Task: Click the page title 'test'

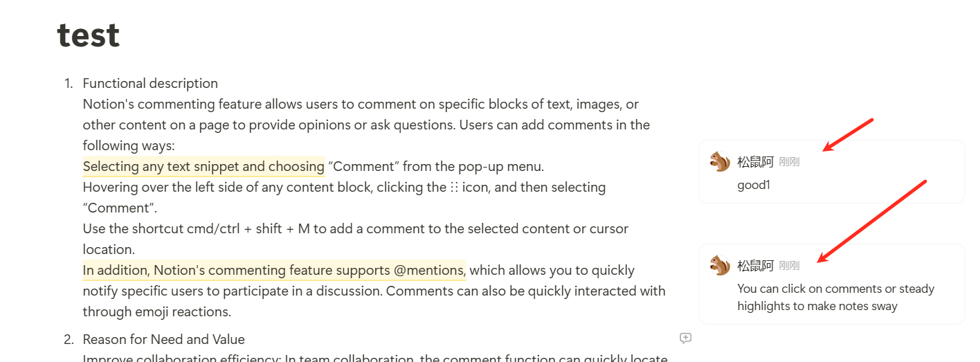Action: [x=89, y=33]
